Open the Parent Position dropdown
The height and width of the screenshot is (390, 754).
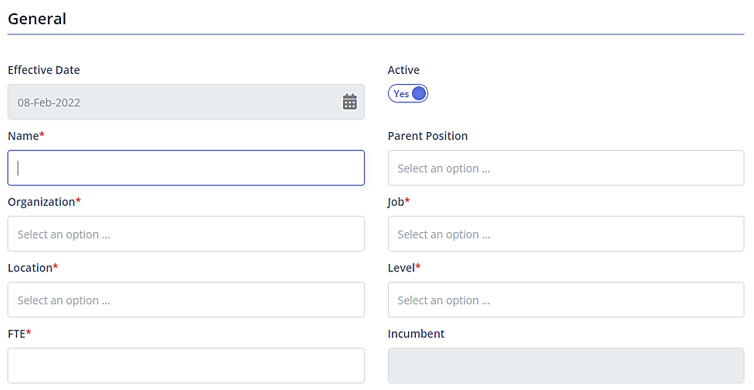pyautogui.click(x=566, y=168)
